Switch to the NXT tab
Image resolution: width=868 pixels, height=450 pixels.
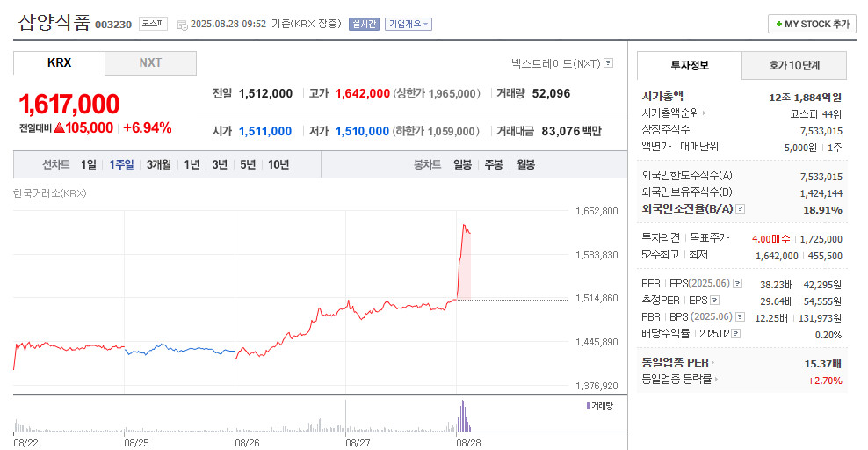pos(150,63)
